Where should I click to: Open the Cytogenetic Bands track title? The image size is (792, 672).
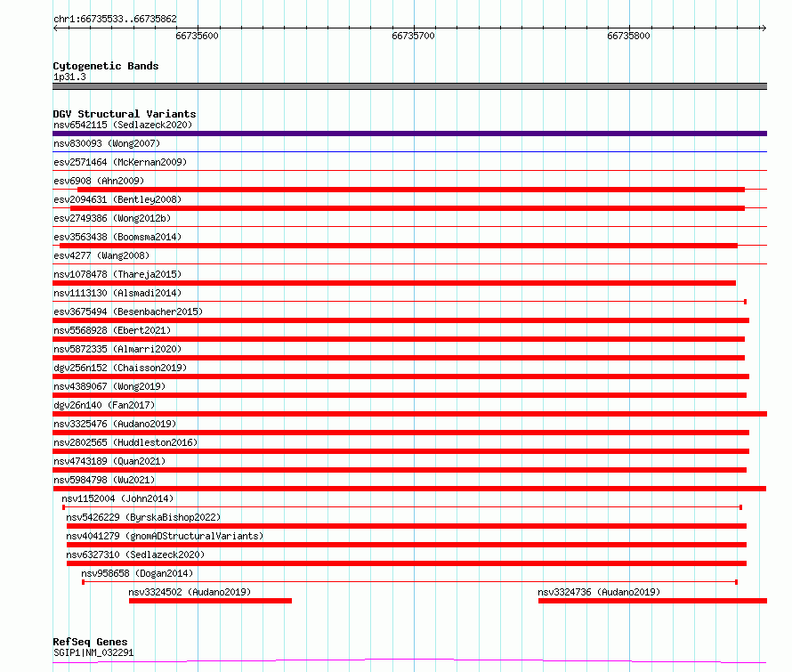(106, 66)
